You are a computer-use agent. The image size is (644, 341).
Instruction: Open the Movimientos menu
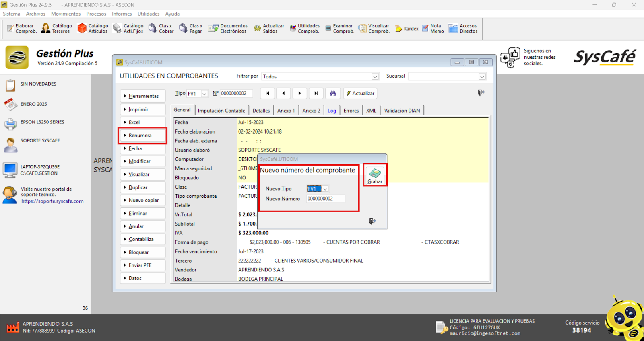[x=66, y=14]
